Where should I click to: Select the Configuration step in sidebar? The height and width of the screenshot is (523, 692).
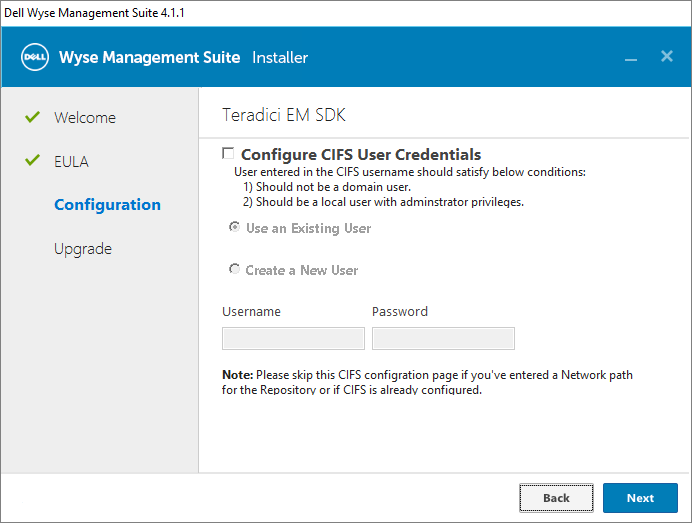tap(107, 205)
